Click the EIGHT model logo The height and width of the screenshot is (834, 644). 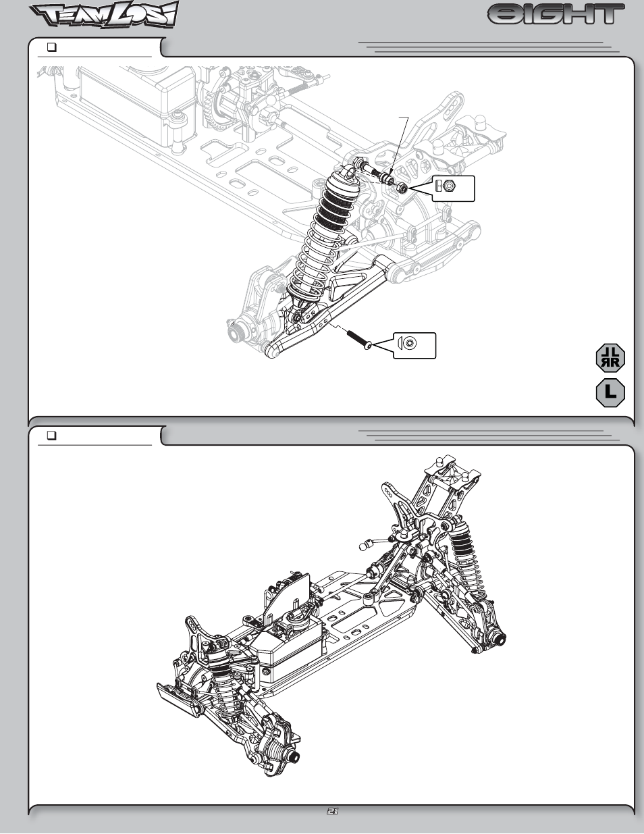click(x=556, y=15)
